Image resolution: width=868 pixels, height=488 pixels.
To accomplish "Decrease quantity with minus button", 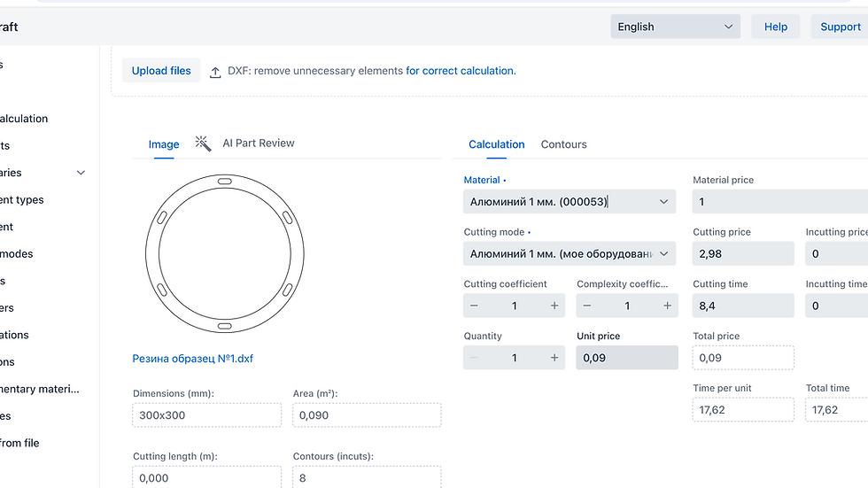I will click(x=475, y=358).
